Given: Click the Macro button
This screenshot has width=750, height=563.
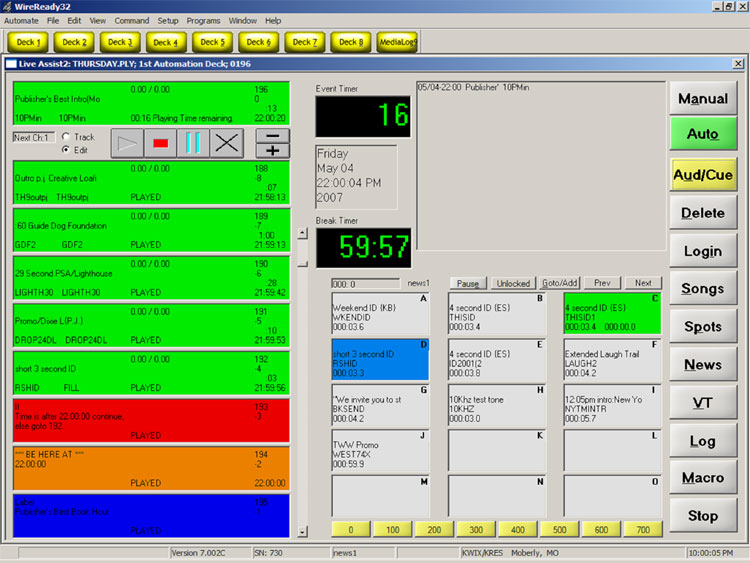Looking at the screenshot, I should click(703, 477).
